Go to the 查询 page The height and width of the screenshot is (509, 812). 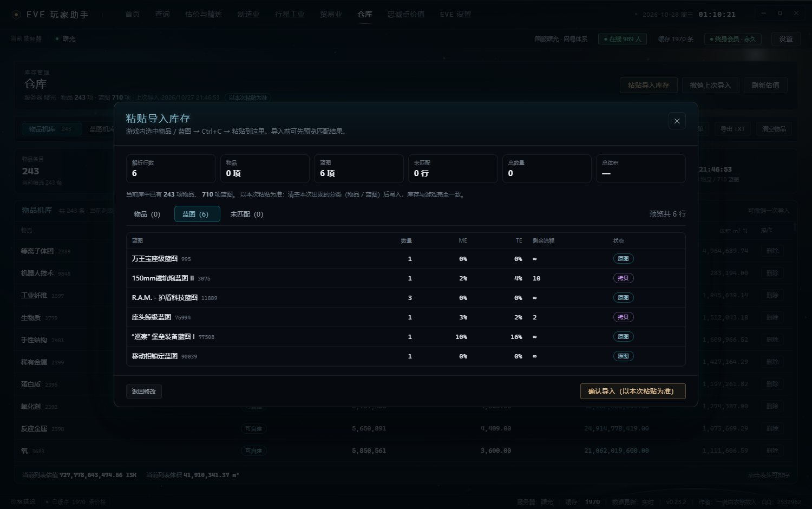[162, 15]
